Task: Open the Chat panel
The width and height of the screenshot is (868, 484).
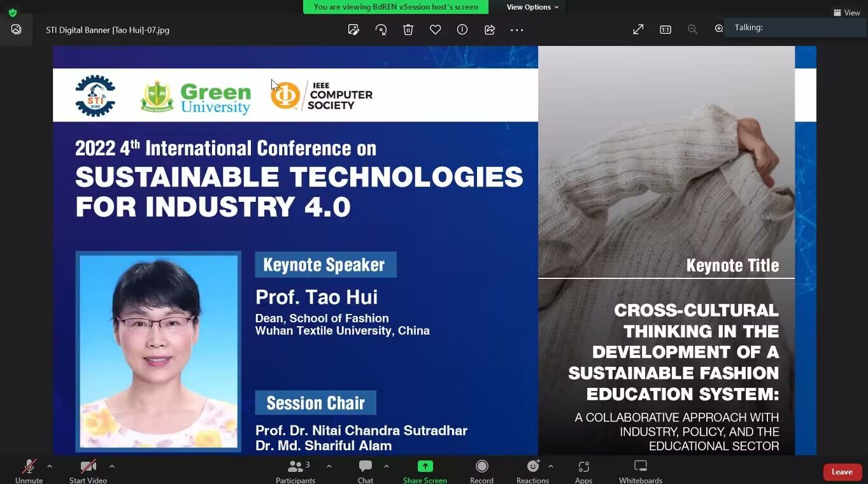Action: [366, 471]
